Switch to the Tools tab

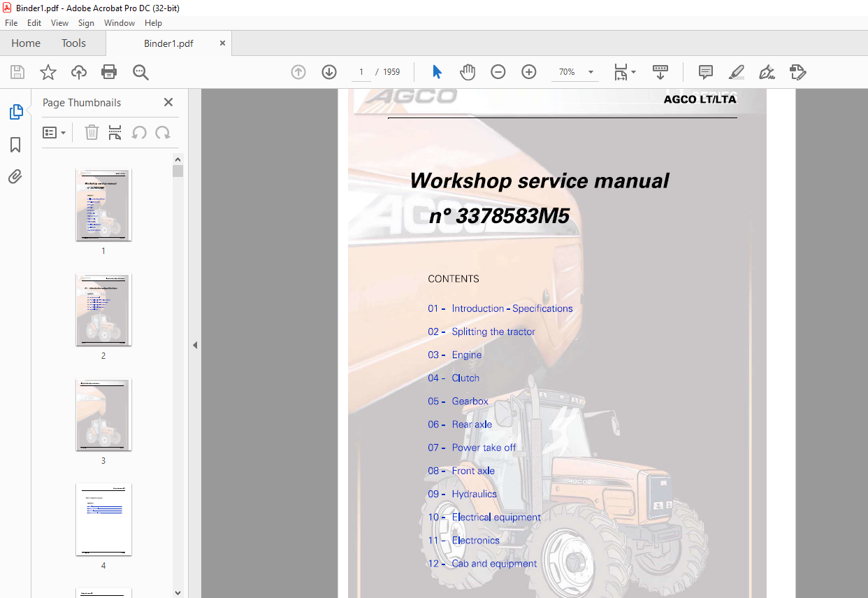[73, 43]
